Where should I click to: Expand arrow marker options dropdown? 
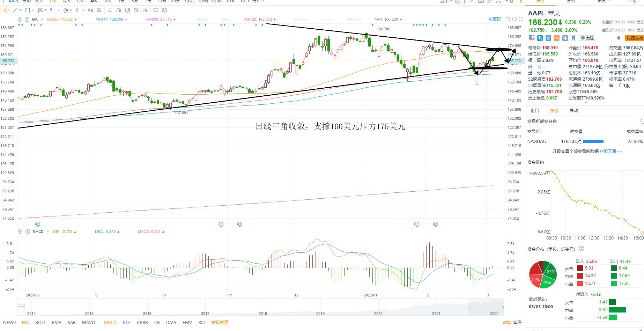click(83, 10)
